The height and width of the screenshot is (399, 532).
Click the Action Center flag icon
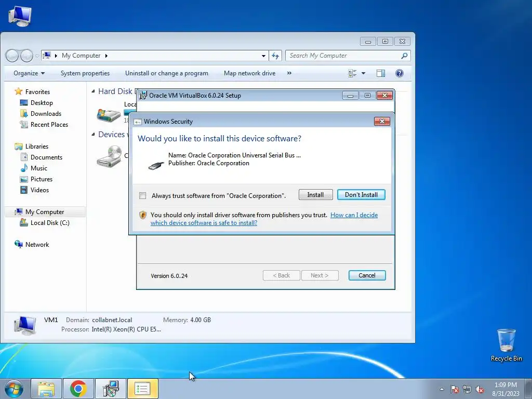point(454,389)
